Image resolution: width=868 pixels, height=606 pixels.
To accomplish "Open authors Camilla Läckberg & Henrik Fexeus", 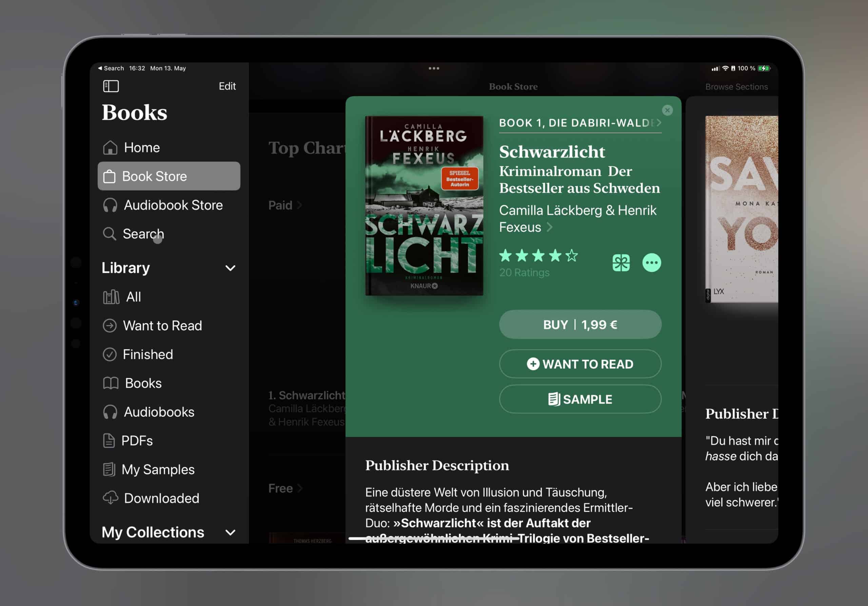I will coord(578,219).
